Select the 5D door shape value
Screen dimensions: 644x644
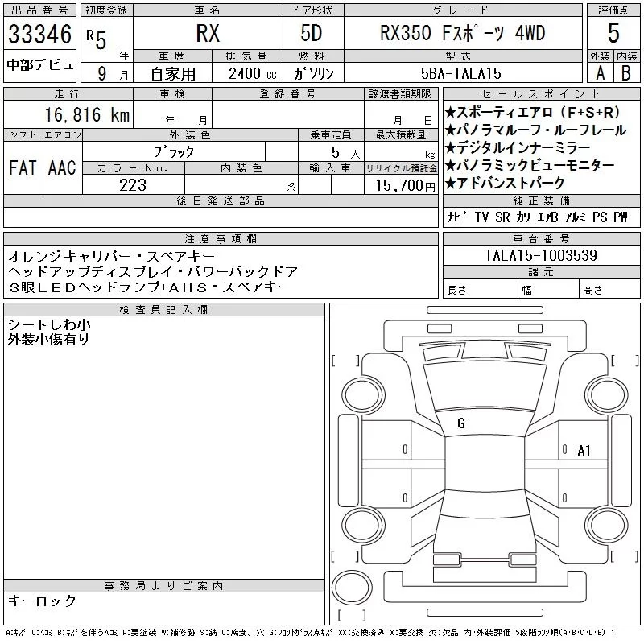pos(312,33)
